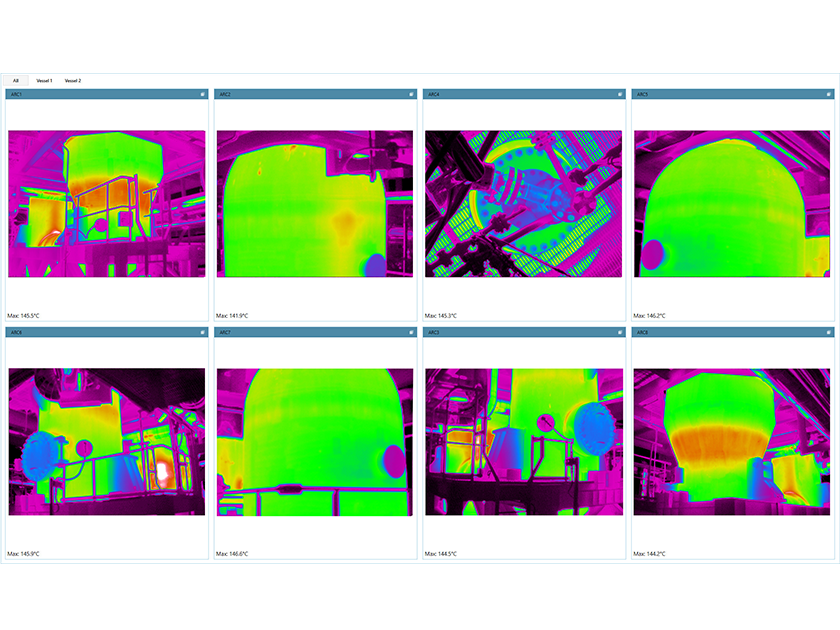The width and height of the screenshot is (840, 630).
Task: Open the popout icon on the ARC6 panel
Action: pos(202,332)
